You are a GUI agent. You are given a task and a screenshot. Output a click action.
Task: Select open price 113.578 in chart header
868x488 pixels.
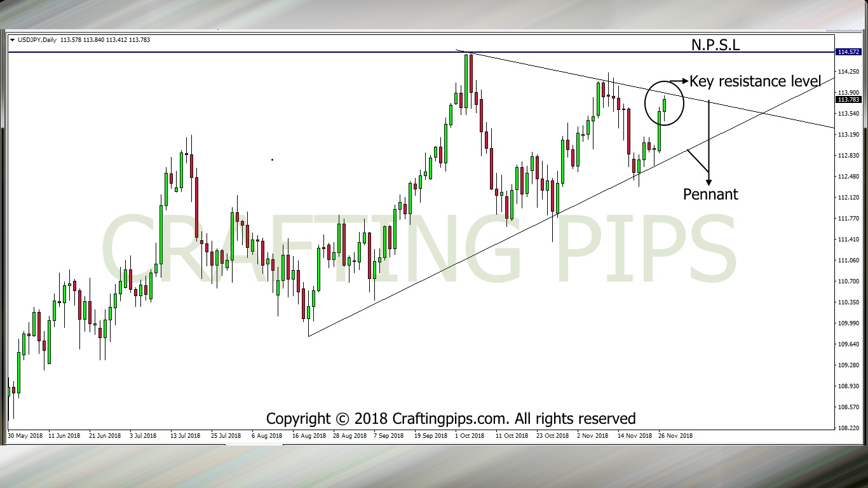(x=70, y=40)
